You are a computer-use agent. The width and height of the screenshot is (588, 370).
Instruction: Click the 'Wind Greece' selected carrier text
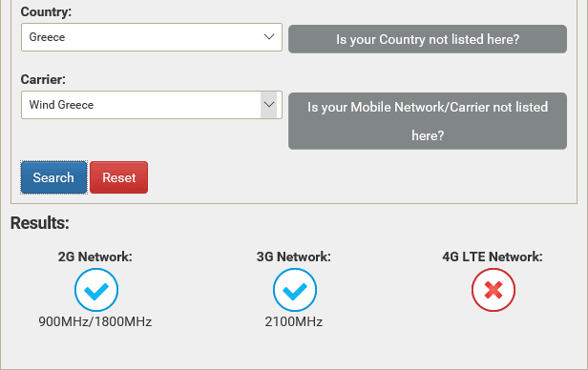pyautogui.click(x=61, y=105)
